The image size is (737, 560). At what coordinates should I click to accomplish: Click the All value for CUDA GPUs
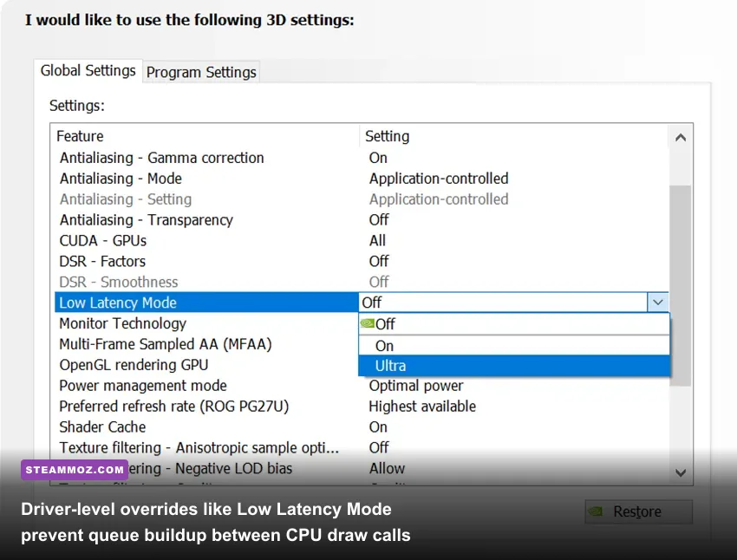coord(377,240)
